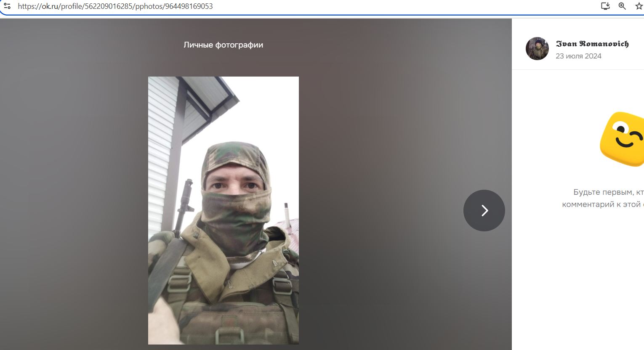
Task: Select the ok.ru URL in address bar
Action: [x=115, y=6]
